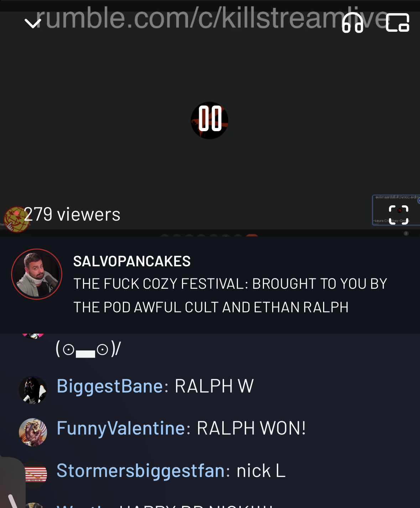Viewport: 420px width, 508px height.
Task: Tap the FunnyValentine chat avatar
Action: [33, 432]
